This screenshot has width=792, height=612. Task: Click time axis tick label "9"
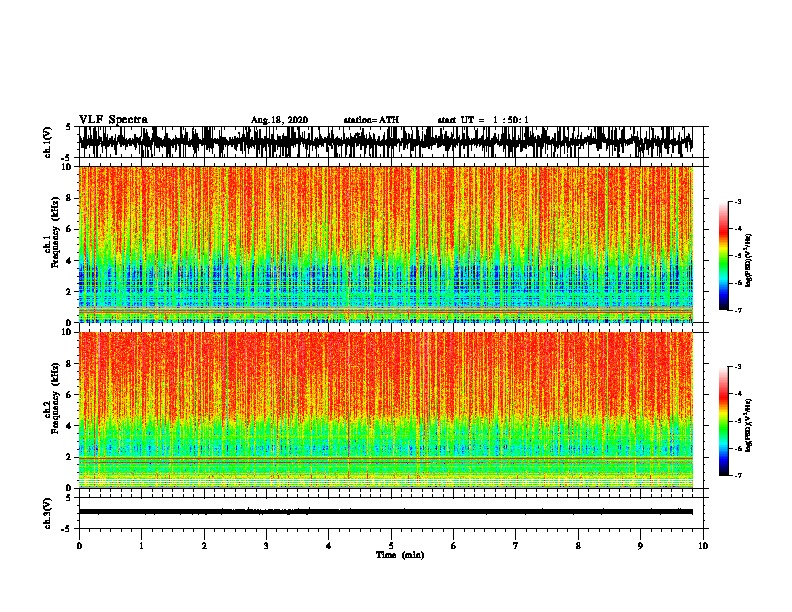pos(640,546)
